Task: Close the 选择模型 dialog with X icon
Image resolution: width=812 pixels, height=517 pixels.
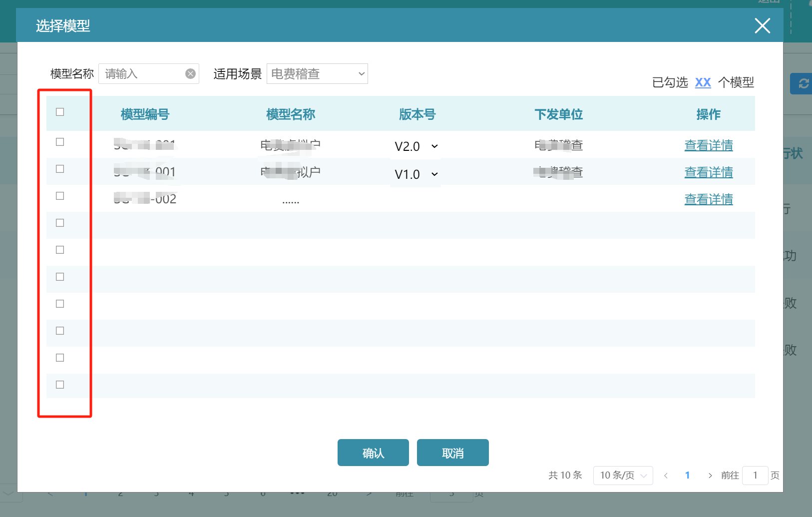Action: point(762,25)
